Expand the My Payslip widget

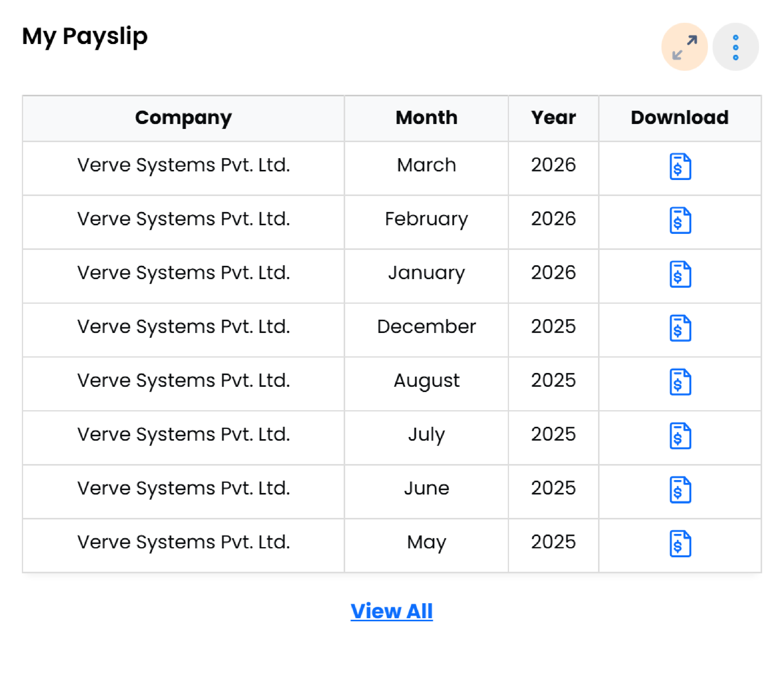pyautogui.click(x=684, y=47)
